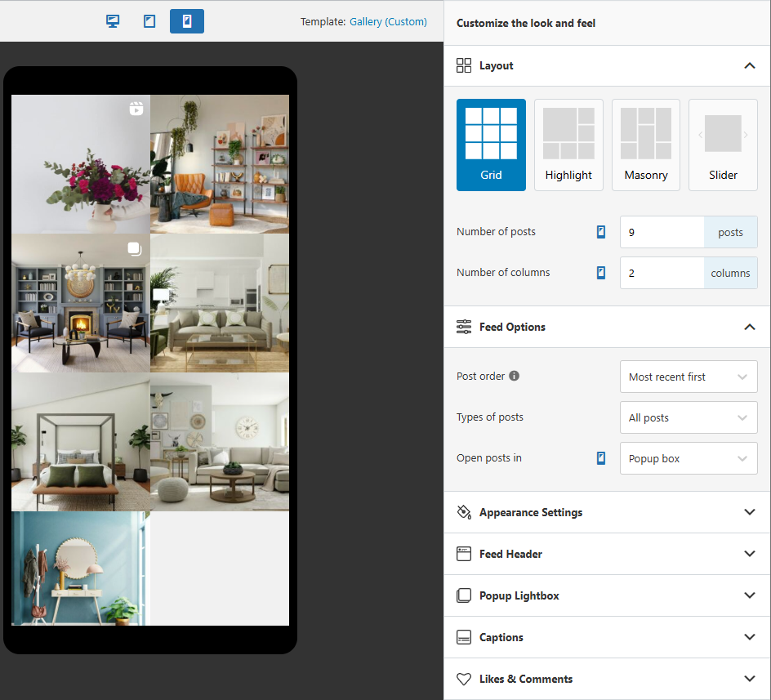Click the Reels icon on the flower photo
Screen dimensions: 771x700
(135, 107)
